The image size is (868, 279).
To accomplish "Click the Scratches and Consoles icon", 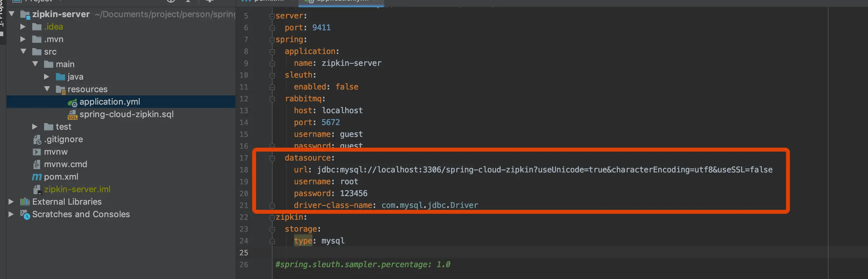I will pyautogui.click(x=25, y=215).
